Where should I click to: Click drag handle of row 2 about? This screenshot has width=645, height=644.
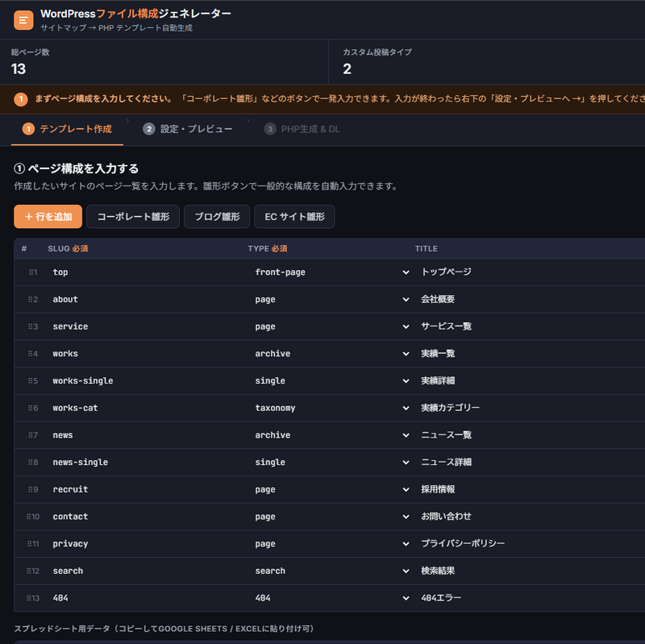click(31, 299)
